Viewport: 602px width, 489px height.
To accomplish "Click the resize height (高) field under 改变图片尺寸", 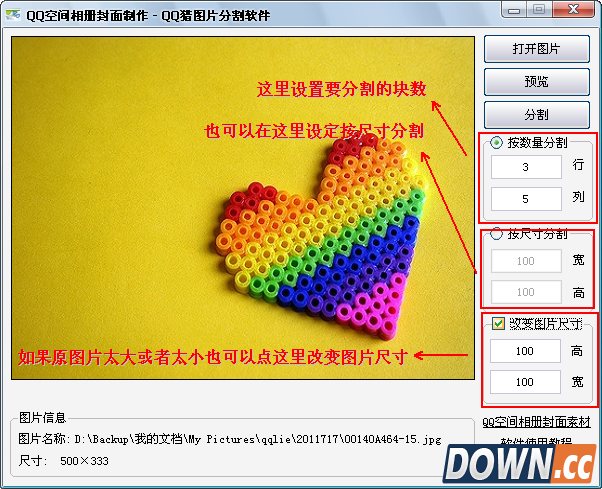I will pyautogui.click(x=525, y=351).
